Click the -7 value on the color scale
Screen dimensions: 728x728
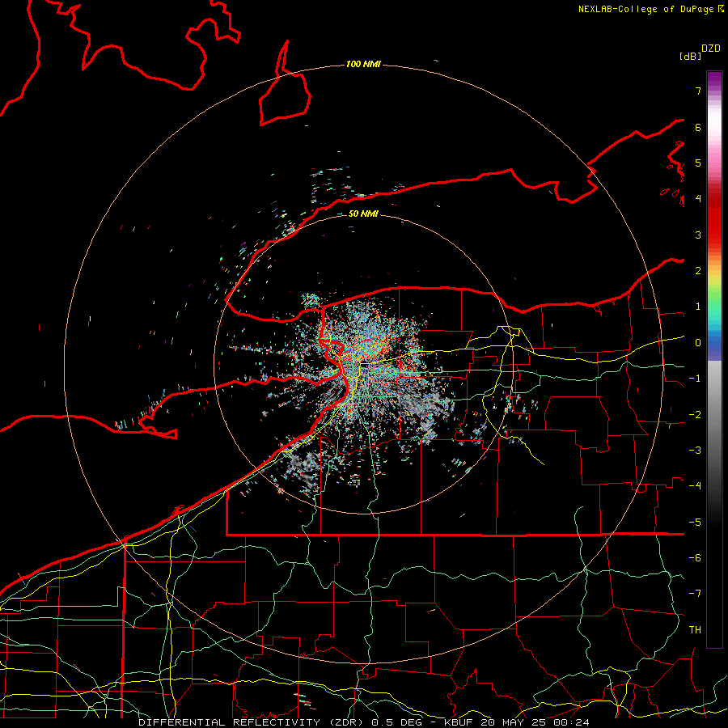click(x=695, y=594)
